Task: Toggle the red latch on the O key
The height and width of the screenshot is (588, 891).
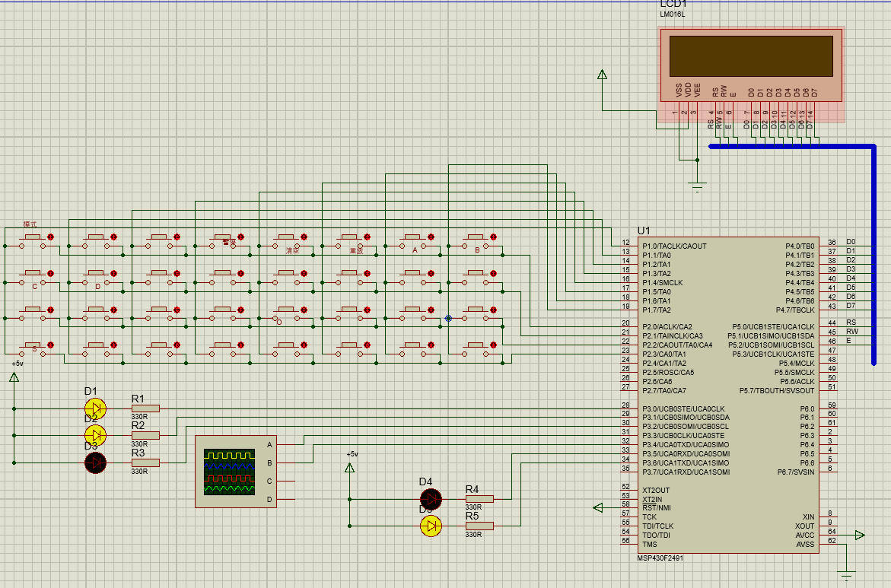Action: pyautogui.click(x=304, y=310)
